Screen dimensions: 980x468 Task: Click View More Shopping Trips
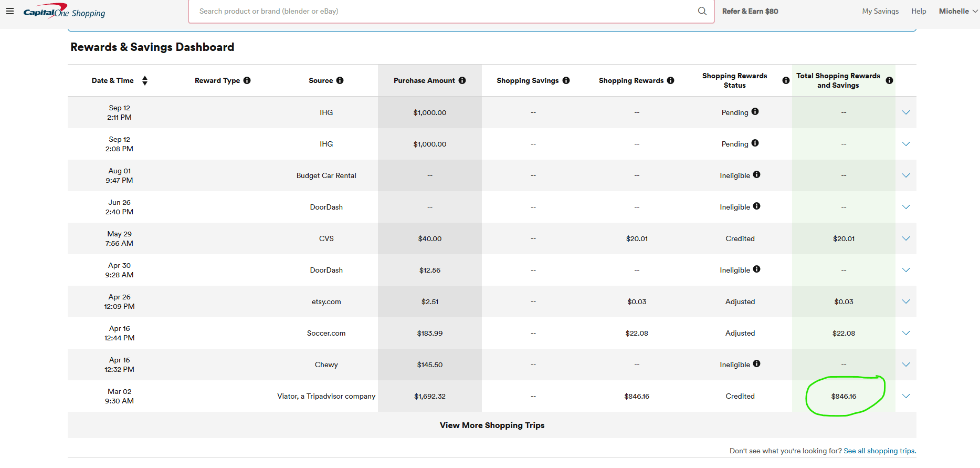point(492,425)
